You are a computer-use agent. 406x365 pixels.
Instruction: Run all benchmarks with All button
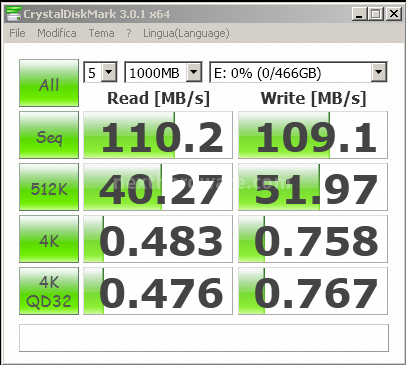49,83
